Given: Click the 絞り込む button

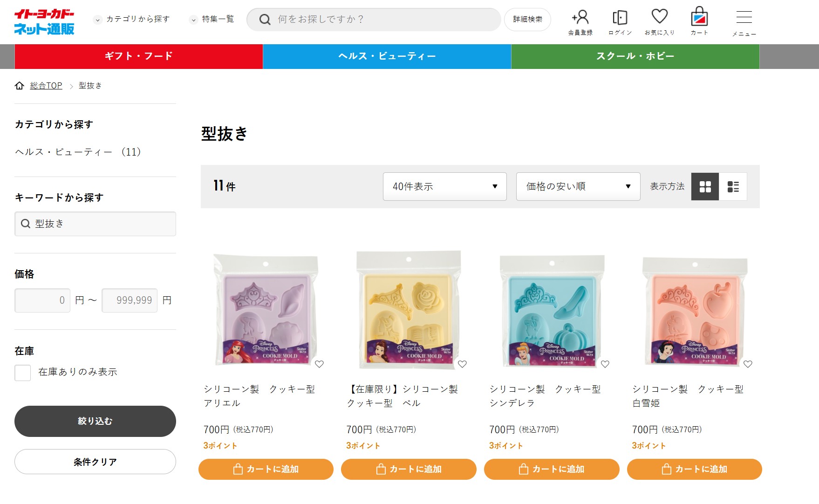Looking at the screenshot, I should tap(95, 421).
